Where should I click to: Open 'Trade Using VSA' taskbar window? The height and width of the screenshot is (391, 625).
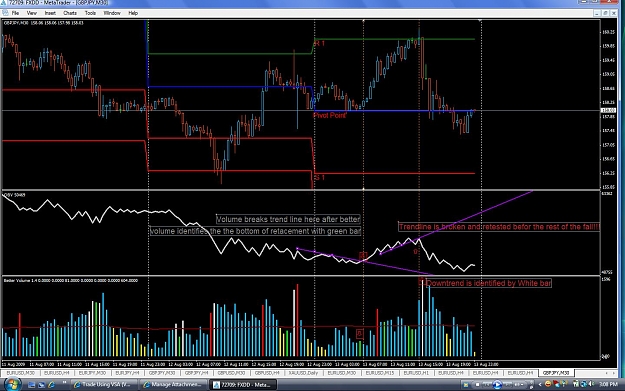pos(104,385)
